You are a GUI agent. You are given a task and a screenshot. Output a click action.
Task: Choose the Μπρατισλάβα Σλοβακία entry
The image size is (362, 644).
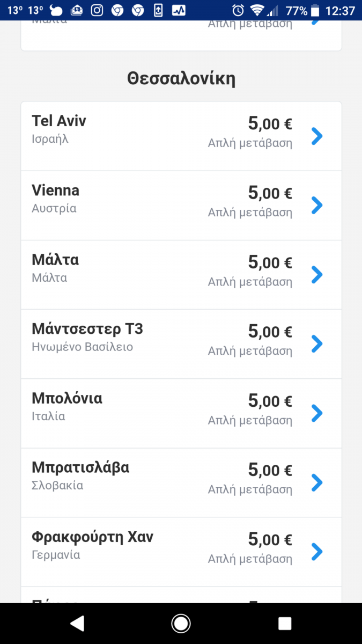[80, 475]
